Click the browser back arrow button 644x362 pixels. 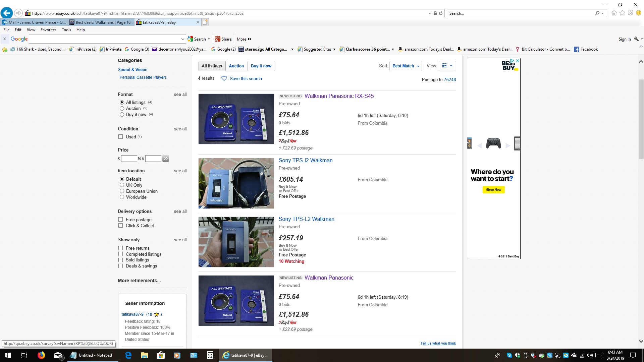click(6, 13)
